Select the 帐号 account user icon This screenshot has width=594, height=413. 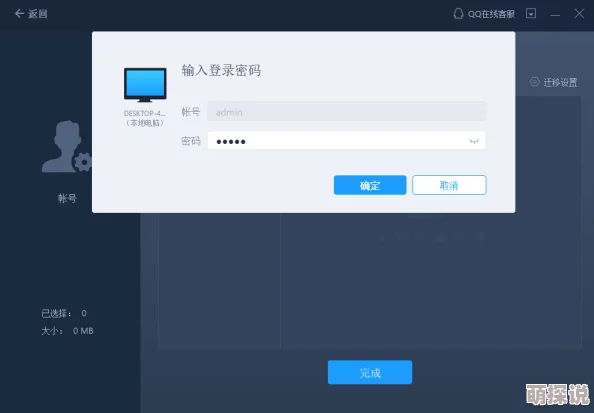pos(67,147)
